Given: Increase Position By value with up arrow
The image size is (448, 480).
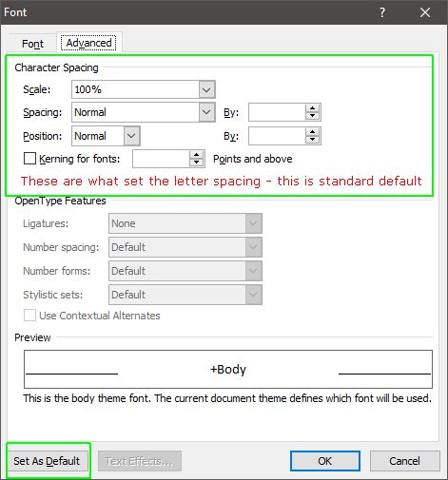Looking at the screenshot, I should click(313, 132).
